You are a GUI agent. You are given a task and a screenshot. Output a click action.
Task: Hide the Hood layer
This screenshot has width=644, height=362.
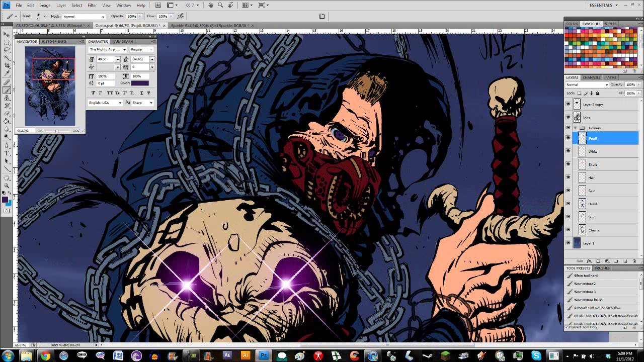(x=569, y=204)
